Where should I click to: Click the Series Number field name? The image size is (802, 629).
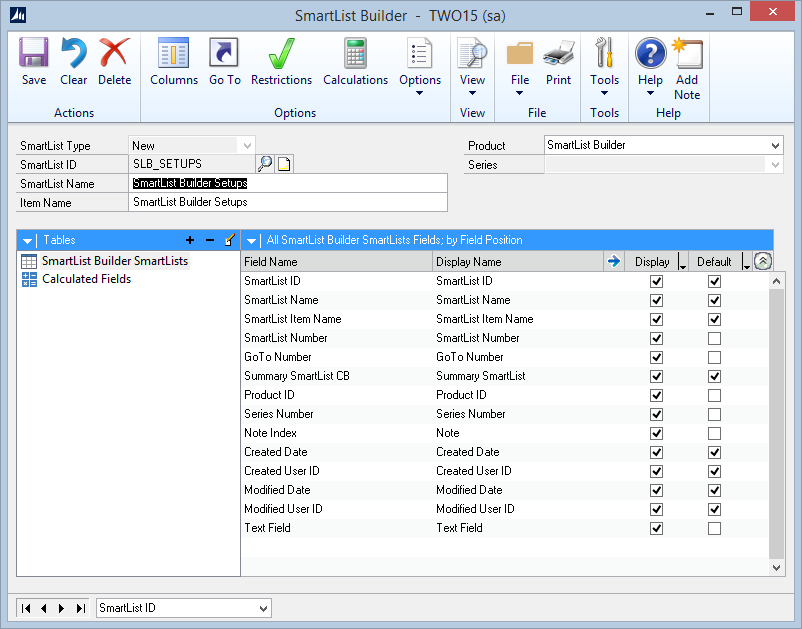(x=279, y=414)
